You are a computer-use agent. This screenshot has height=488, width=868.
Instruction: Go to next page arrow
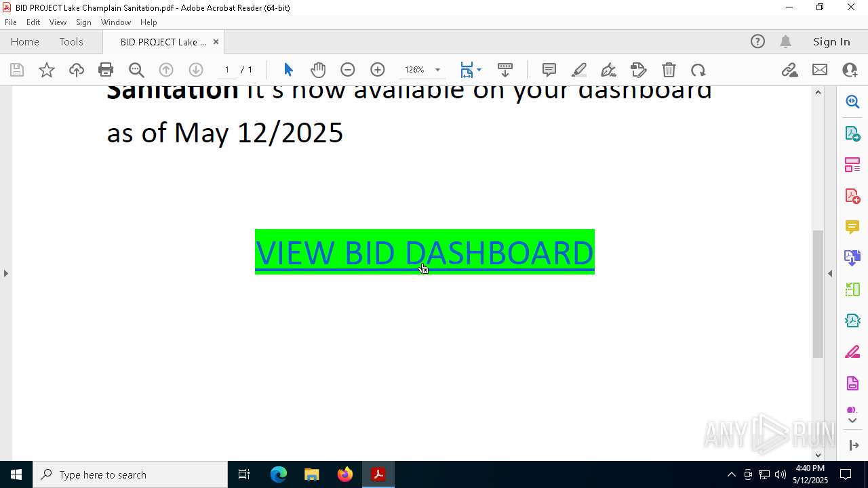point(196,70)
